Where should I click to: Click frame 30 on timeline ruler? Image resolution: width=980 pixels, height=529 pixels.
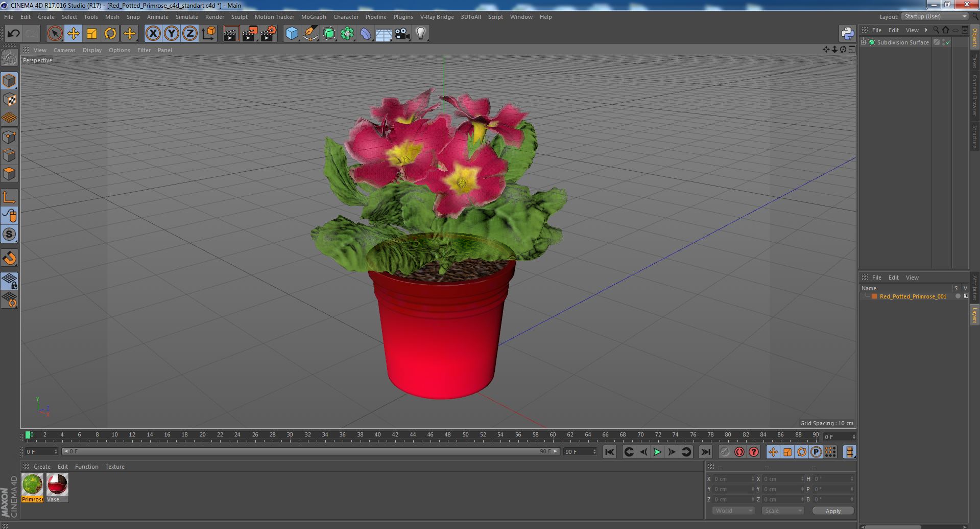290,435
